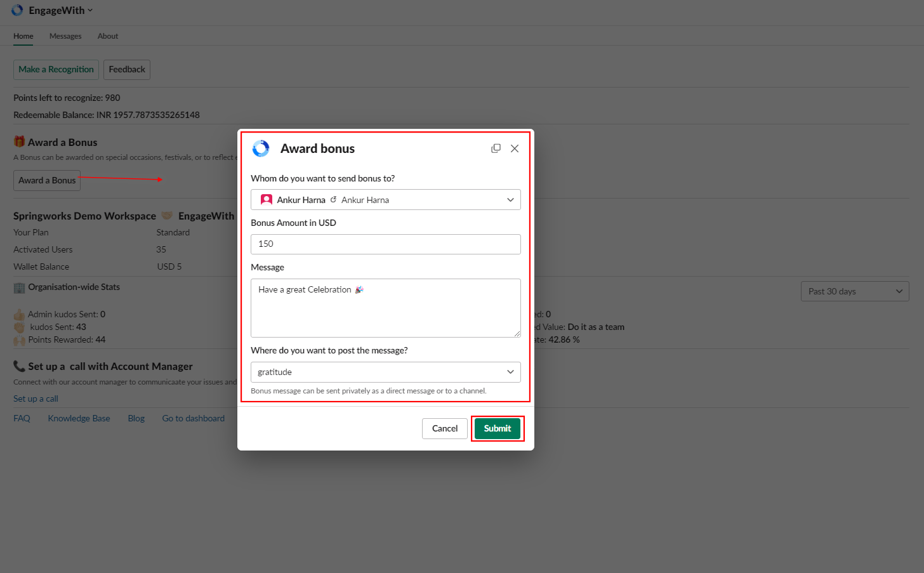Click the Redeemable Balance INR text

pos(107,115)
